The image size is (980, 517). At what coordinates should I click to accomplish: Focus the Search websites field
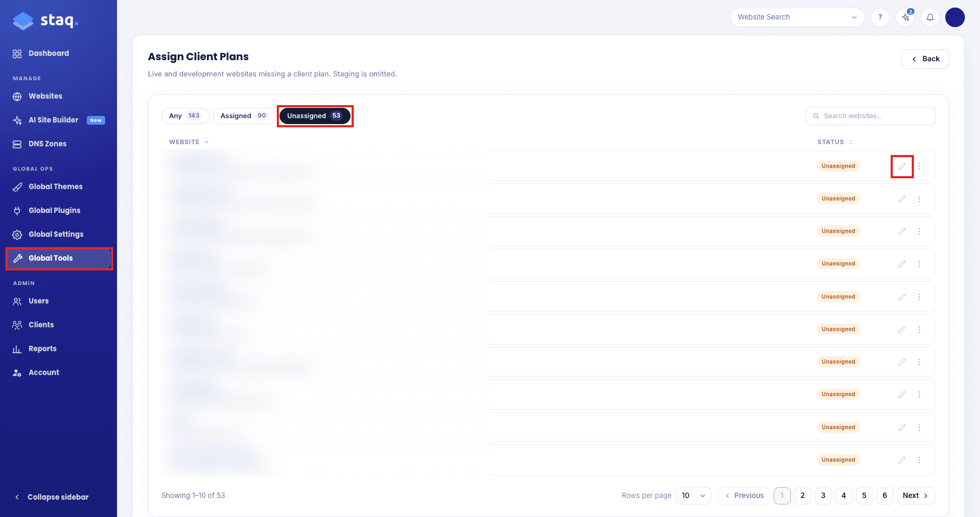871,116
